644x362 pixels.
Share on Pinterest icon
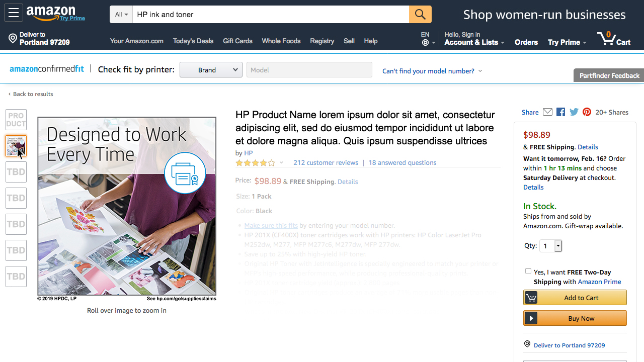[587, 112]
